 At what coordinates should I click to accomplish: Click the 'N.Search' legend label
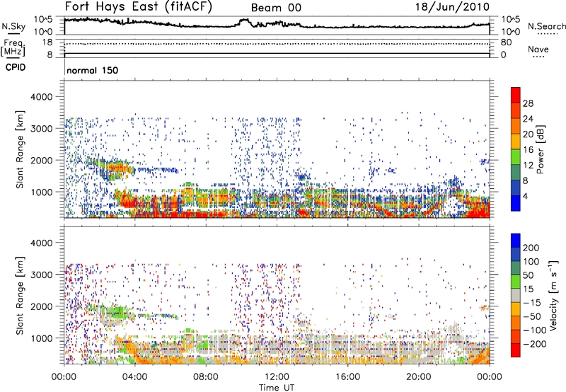tap(546, 26)
